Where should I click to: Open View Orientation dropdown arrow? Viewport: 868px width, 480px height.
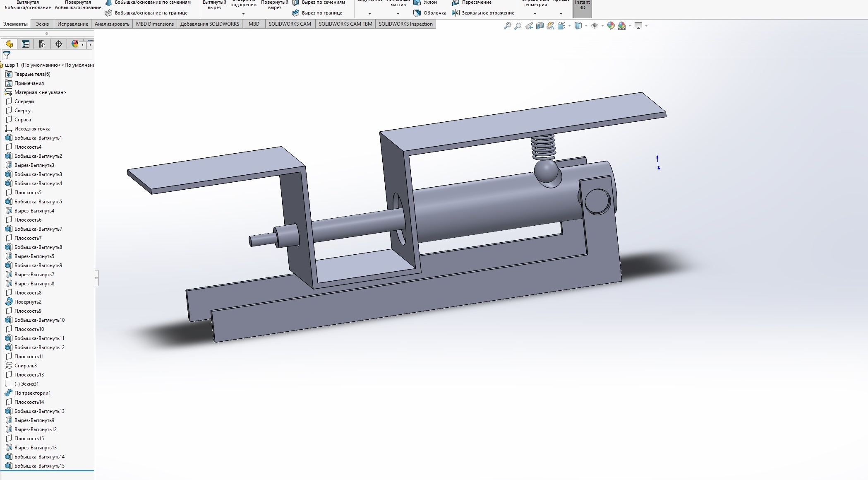click(x=569, y=26)
